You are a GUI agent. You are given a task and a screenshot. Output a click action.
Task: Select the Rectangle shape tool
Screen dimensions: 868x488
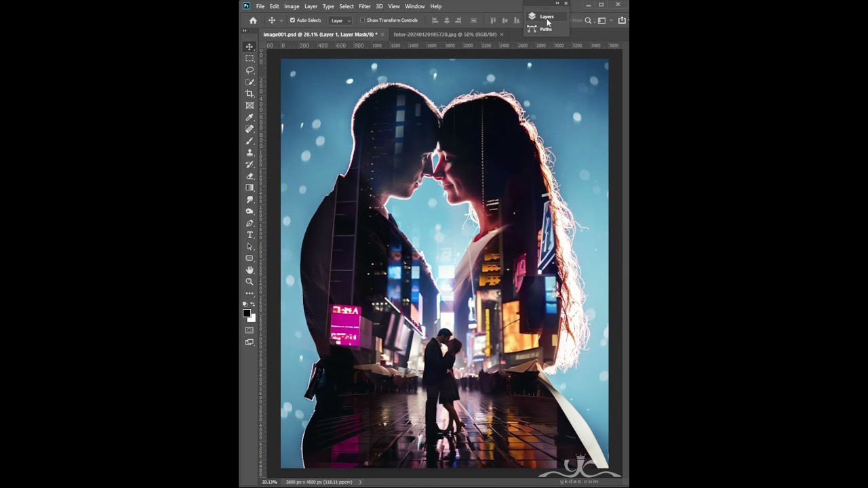click(x=250, y=258)
